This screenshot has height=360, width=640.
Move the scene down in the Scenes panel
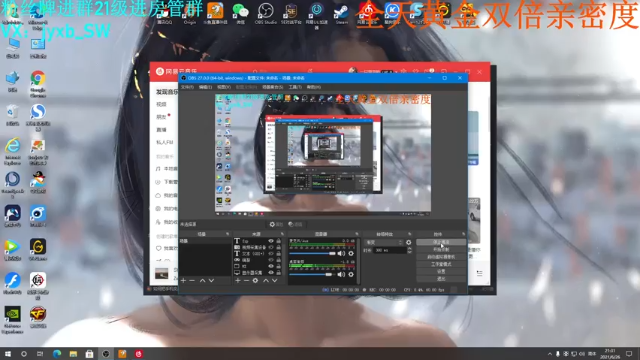click(x=211, y=280)
